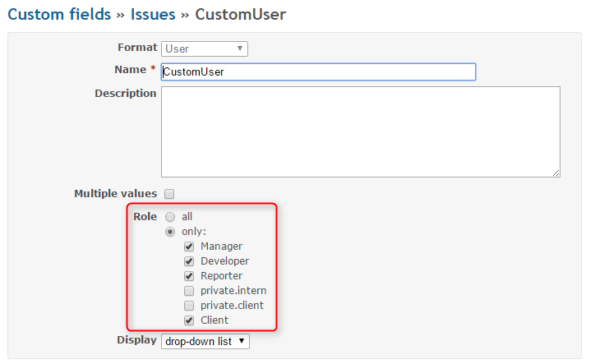The width and height of the screenshot is (595, 364).
Task: Check the private.client role checkbox
Action: [189, 306]
